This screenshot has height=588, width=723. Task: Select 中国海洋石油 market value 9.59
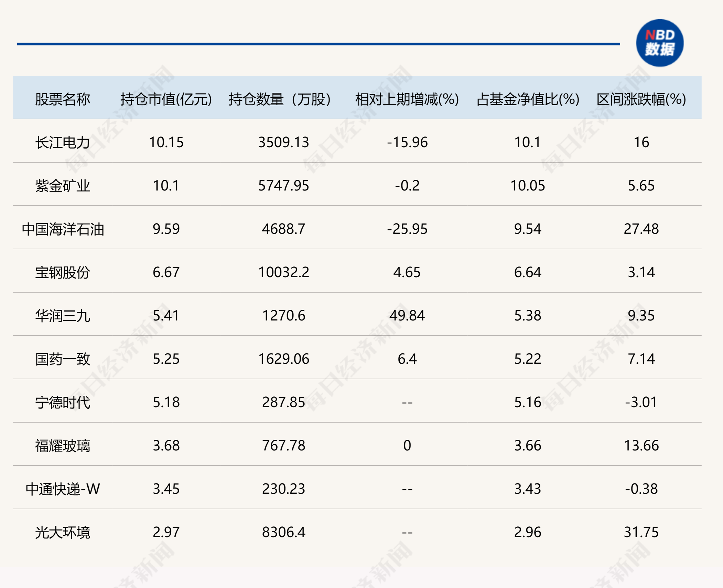coord(166,229)
